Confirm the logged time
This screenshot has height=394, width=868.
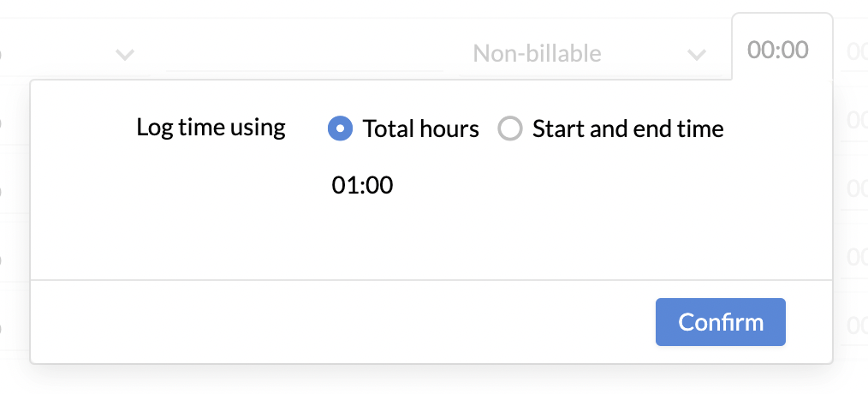720,322
